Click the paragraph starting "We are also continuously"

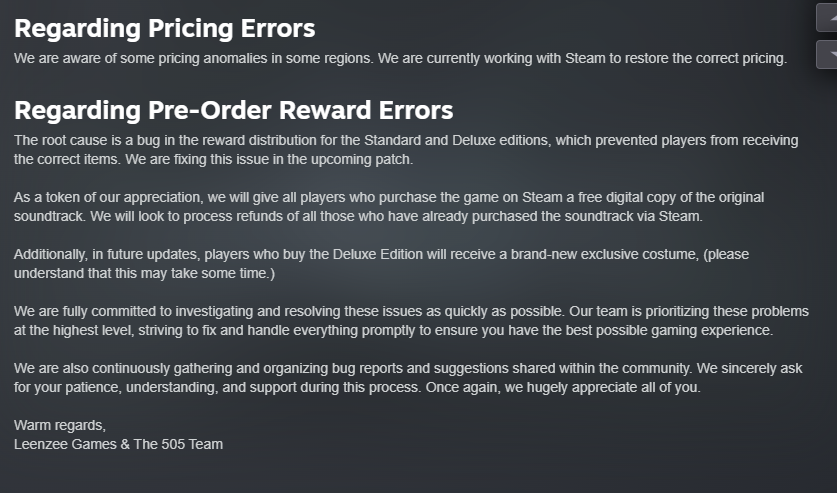pyautogui.click(x=402, y=377)
